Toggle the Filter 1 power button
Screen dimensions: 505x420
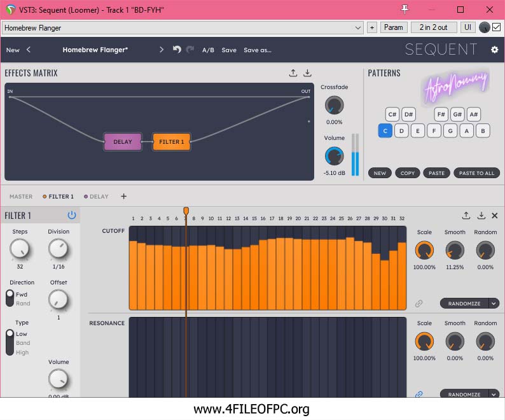[x=71, y=216]
